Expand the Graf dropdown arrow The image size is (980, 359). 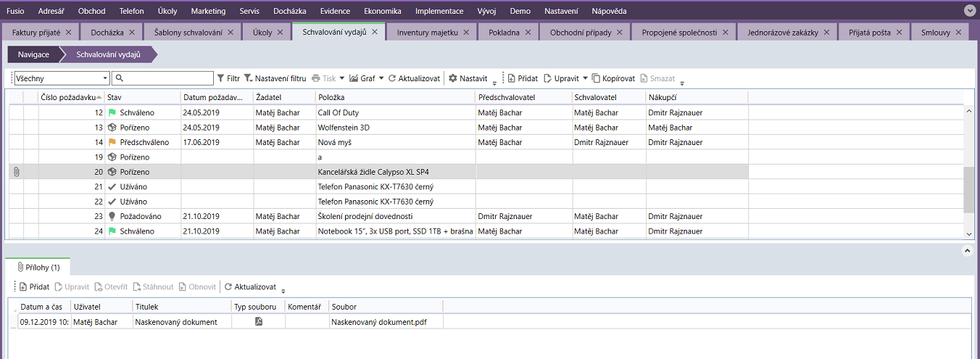point(381,78)
